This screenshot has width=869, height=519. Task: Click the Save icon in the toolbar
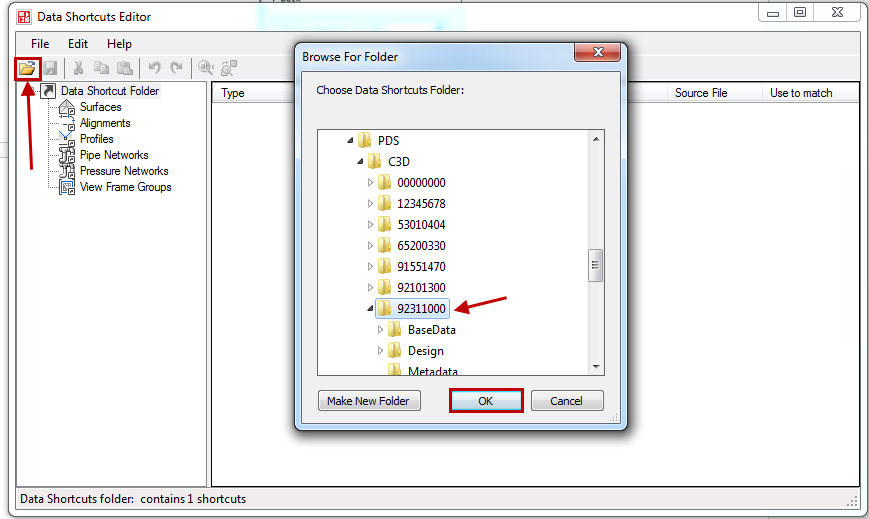49,68
